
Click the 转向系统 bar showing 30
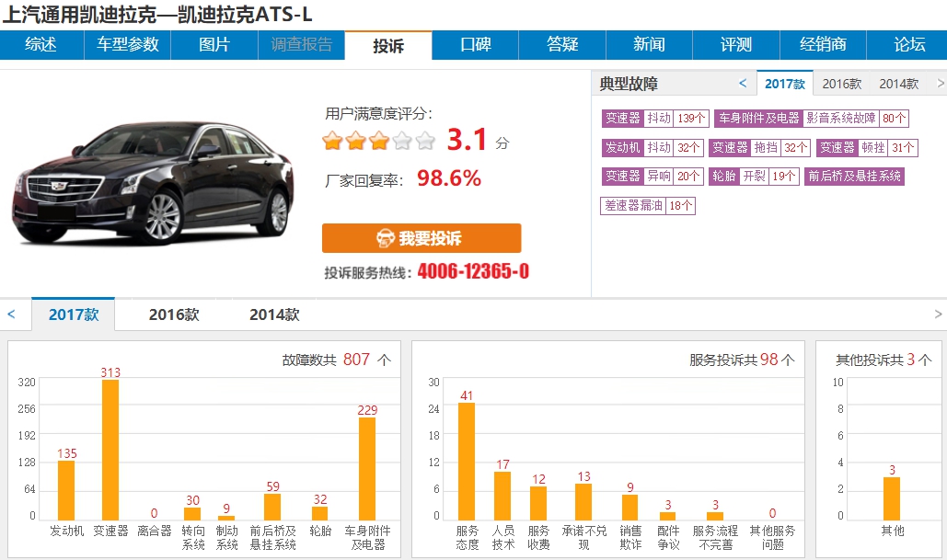[x=192, y=513]
